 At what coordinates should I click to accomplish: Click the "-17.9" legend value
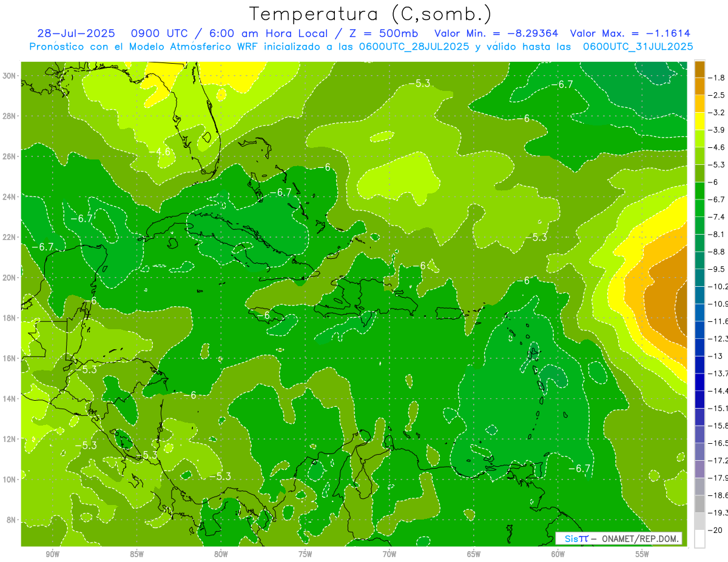720,478
